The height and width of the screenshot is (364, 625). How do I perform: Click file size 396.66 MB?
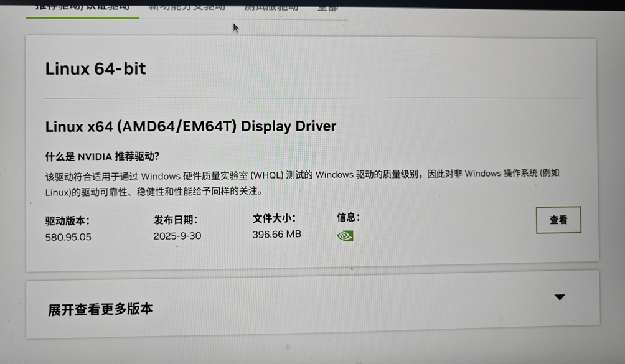pos(277,234)
